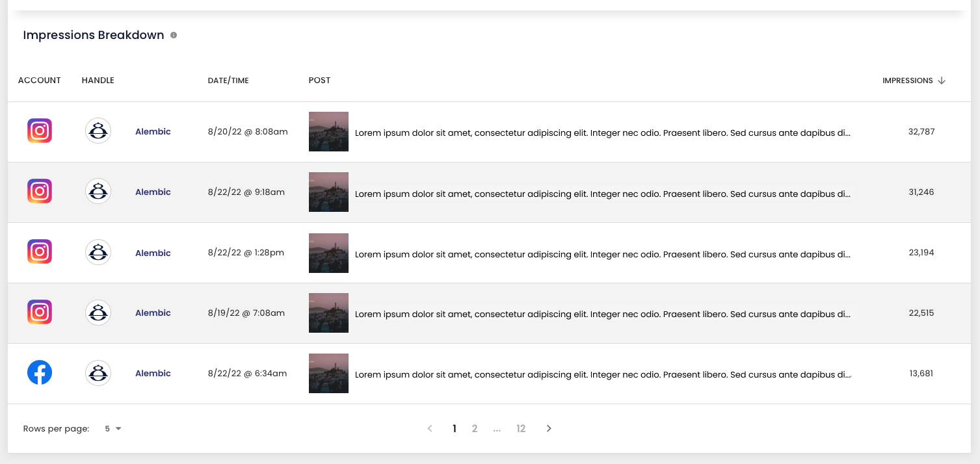The image size is (980, 464).
Task: Click Alembic avatar in the 8/22/22 6:34am row
Action: pos(98,372)
